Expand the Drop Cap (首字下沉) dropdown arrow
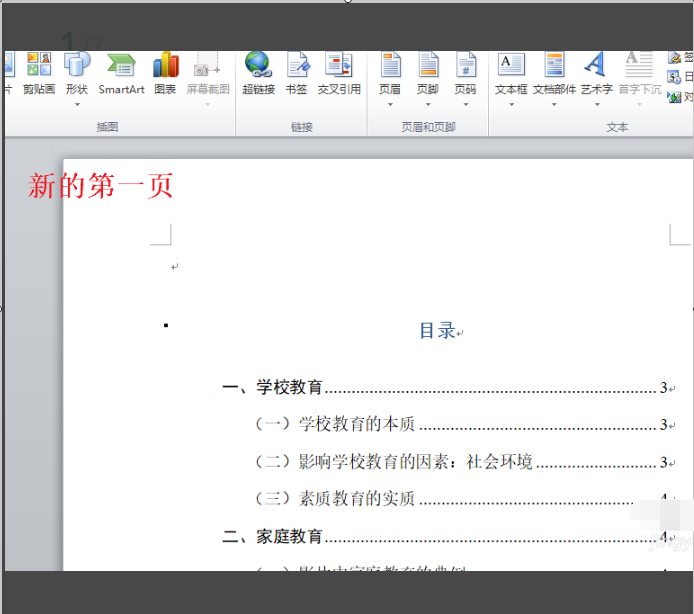The image size is (694, 614). point(639,105)
